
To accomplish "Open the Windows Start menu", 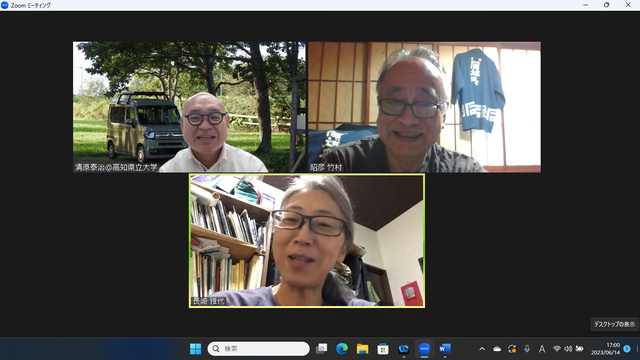I will pos(196,349).
